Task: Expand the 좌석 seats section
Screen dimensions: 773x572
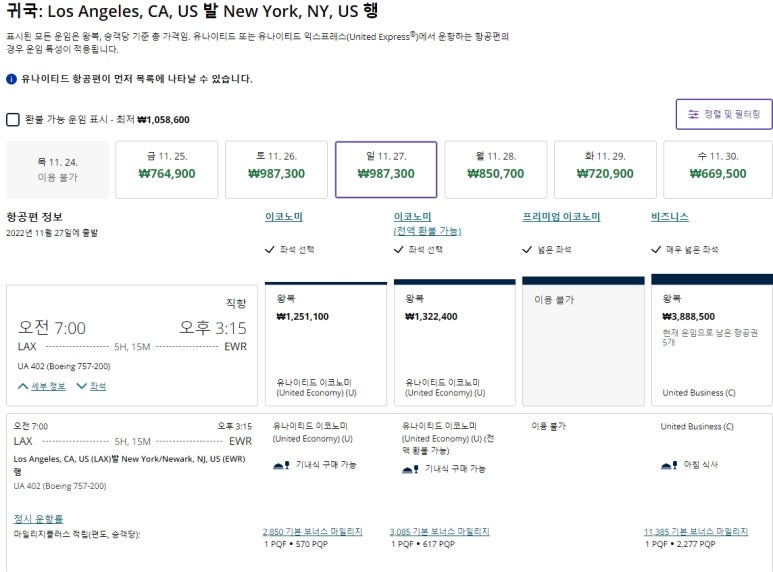Action: coord(91,386)
